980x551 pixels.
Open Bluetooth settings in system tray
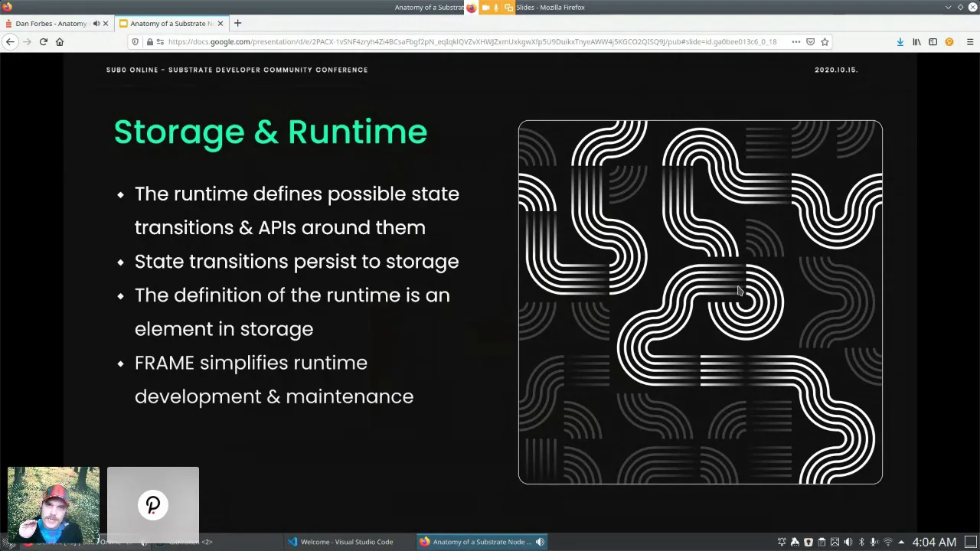(x=861, y=543)
